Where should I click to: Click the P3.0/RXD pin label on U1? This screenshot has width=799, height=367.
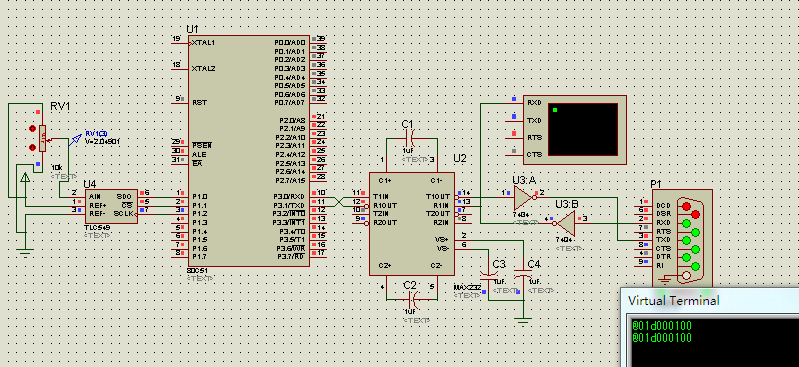[x=290, y=196]
